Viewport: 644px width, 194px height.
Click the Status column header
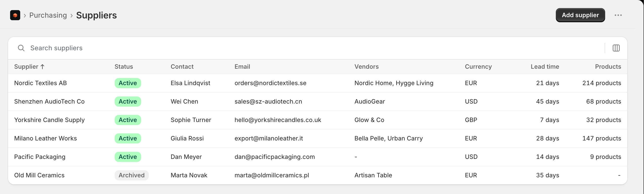coord(124,67)
